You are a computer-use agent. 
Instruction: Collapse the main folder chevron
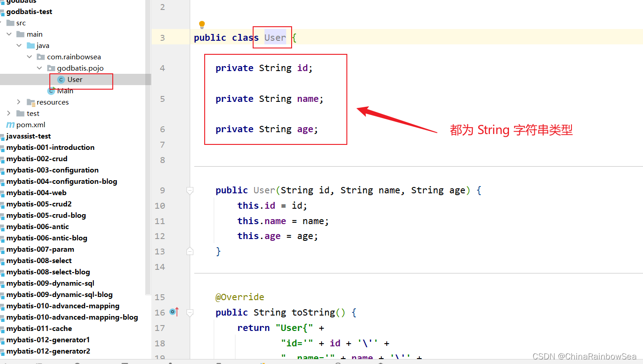[x=9, y=34]
